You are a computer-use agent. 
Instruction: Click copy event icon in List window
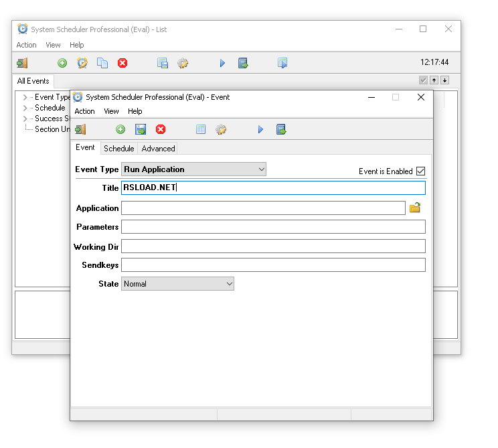pyautogui.click(x=102, y=63)
